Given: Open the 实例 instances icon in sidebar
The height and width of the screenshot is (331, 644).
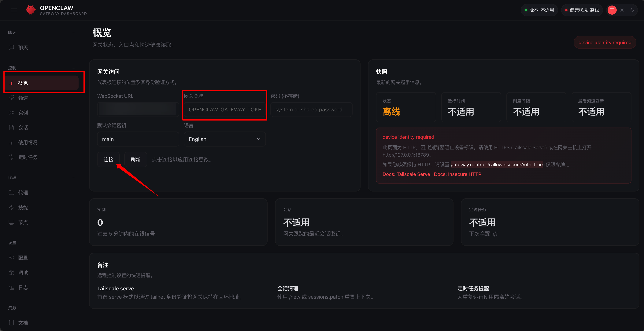Looking at the screenshot, I should click(x=12, y=113).
